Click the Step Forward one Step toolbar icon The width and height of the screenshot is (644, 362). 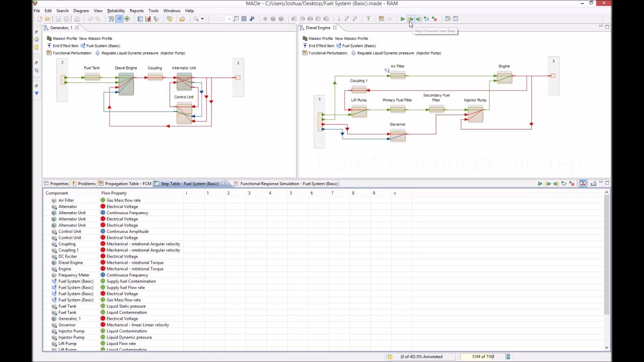click(411, 19)
